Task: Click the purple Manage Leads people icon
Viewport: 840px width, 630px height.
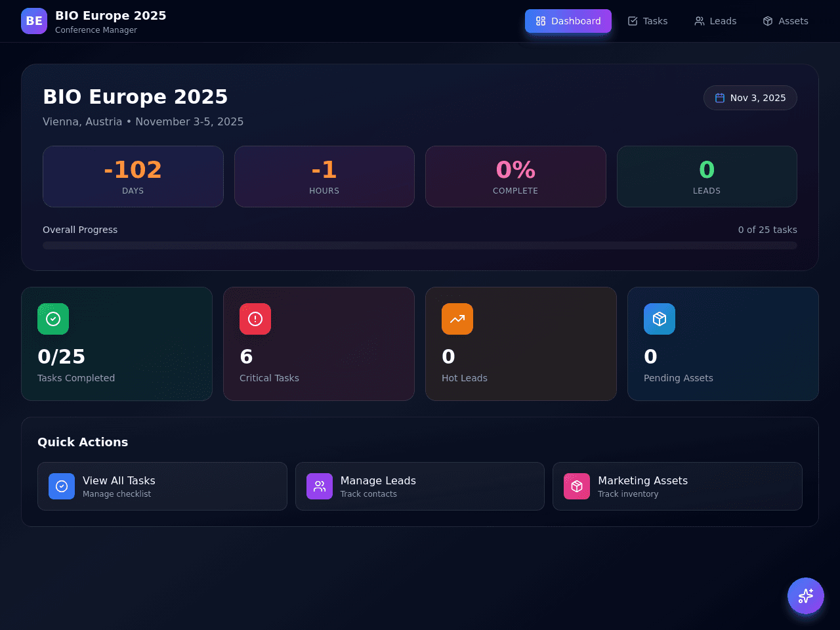Action: [320, 486]
